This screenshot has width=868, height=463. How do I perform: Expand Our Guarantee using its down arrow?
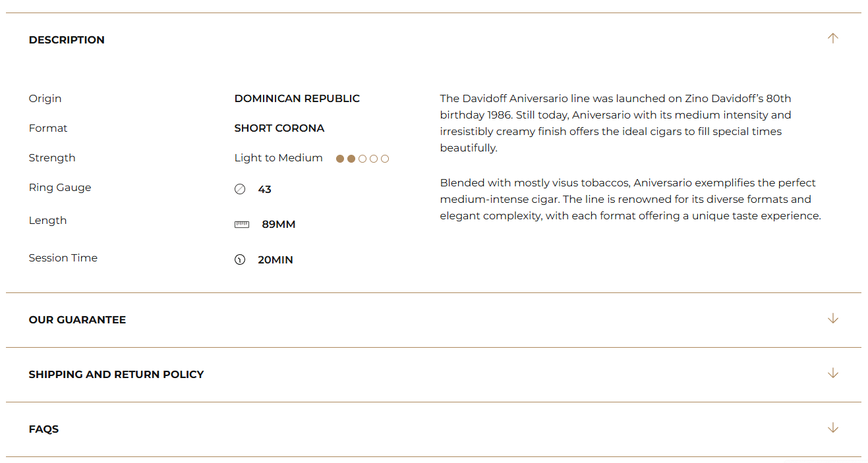833,319
